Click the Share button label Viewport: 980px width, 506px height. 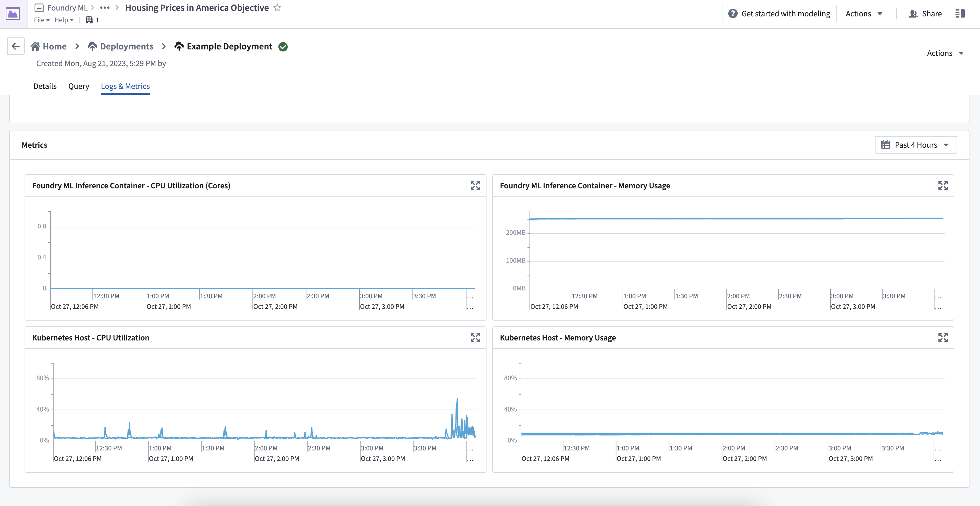932,14
